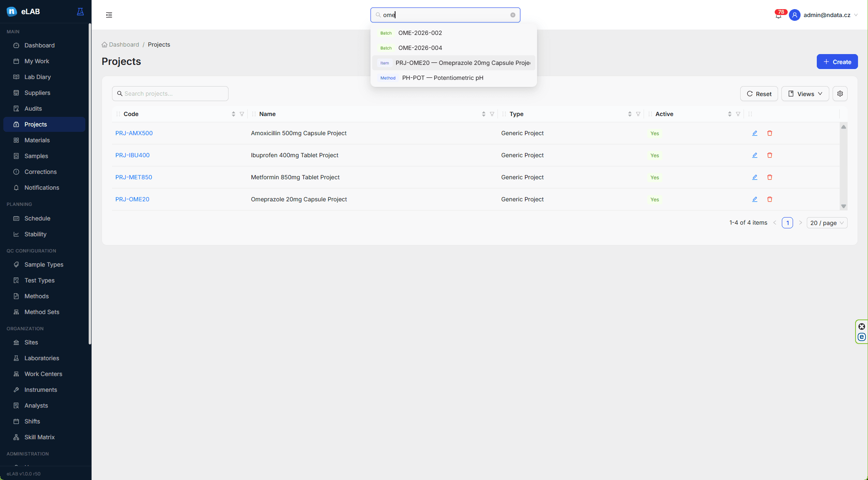Filter the Active column
868x480 pixels.
[x=738, y=114]
